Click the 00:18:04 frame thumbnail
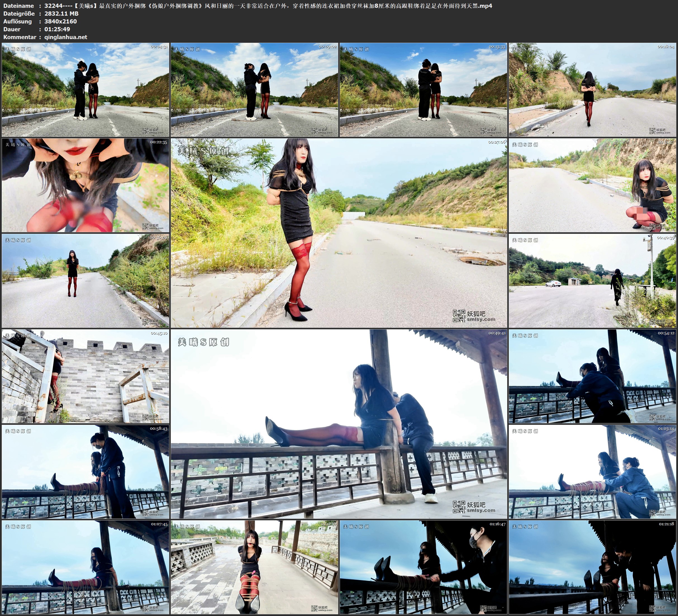The image size is (678, 616). click(592, 89)
